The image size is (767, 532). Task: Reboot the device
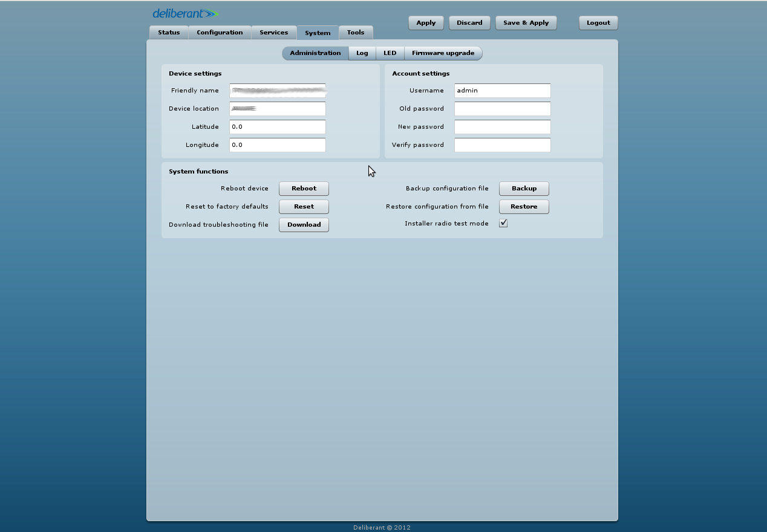point(304,189)
